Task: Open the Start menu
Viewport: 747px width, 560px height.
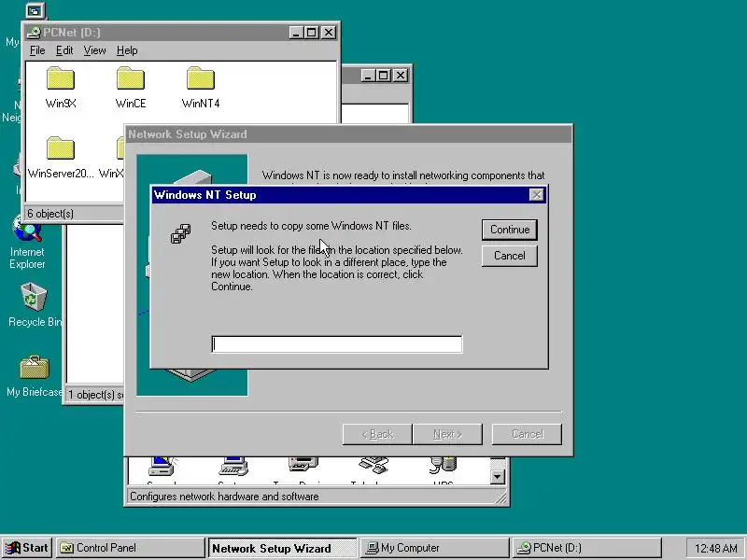Action: (x=27, y=548)
